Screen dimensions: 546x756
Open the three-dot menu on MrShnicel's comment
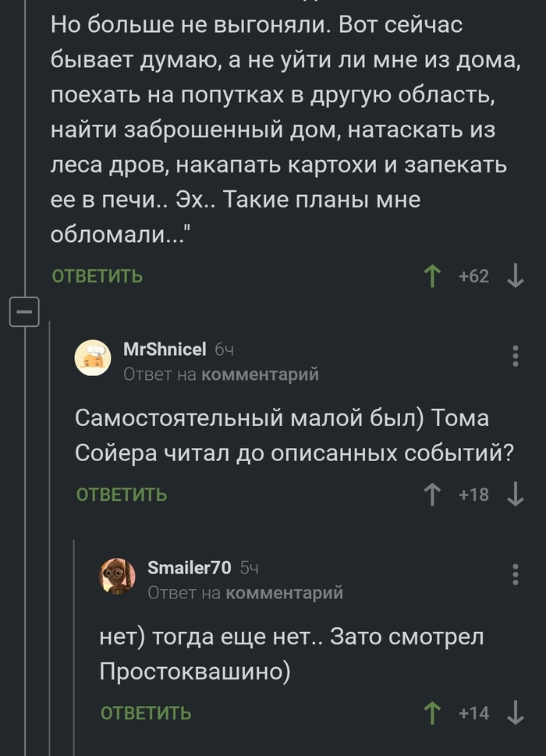click(x=515, y=356)
